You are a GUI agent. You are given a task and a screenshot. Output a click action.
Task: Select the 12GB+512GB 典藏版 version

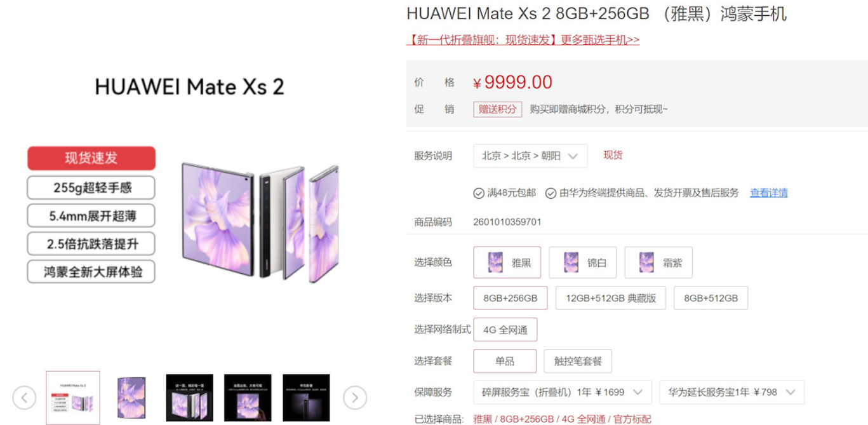click(611, 298)
